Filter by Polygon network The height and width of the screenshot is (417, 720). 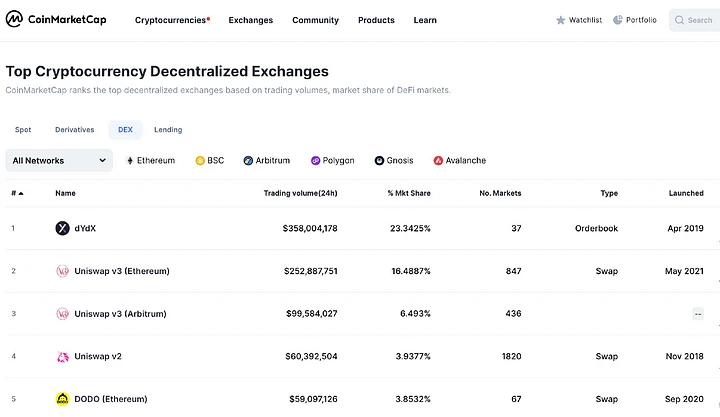[x=332, y=160]
